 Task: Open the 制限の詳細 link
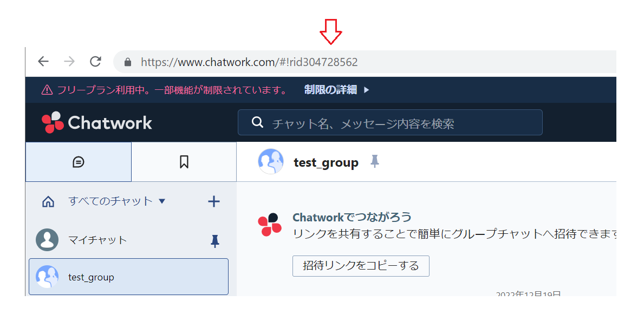pyautogui.click(x=330, y=90)
